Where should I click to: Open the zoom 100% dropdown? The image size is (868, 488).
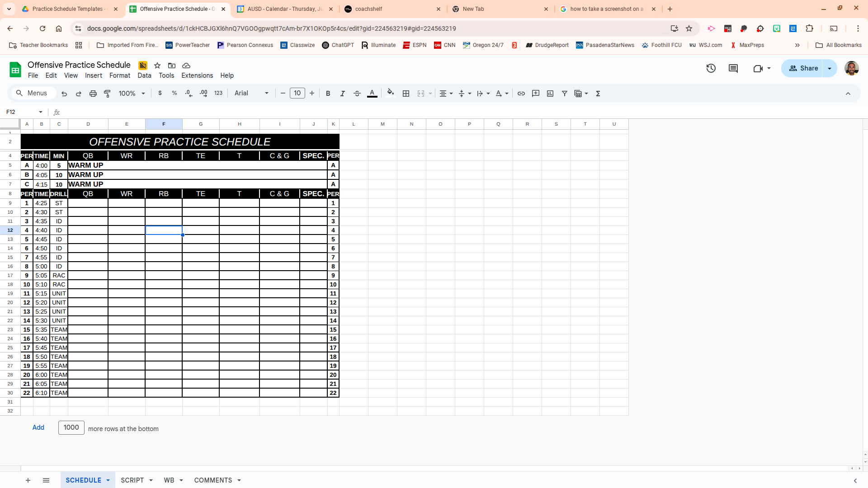(x=132, y=94)
